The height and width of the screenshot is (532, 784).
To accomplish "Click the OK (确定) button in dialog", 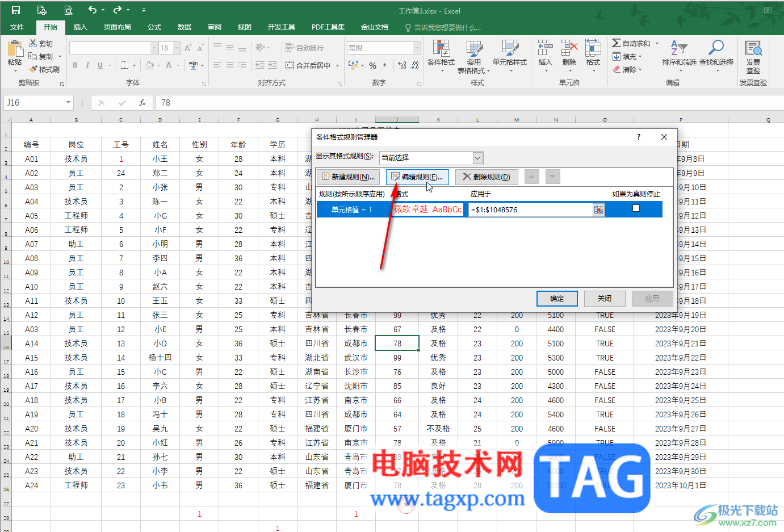I will coord(557,299).
